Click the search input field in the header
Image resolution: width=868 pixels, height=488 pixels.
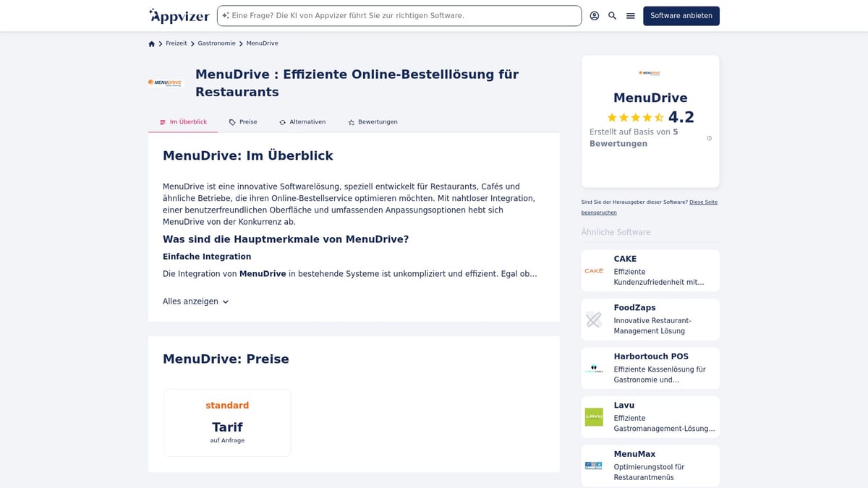[398, 14]
